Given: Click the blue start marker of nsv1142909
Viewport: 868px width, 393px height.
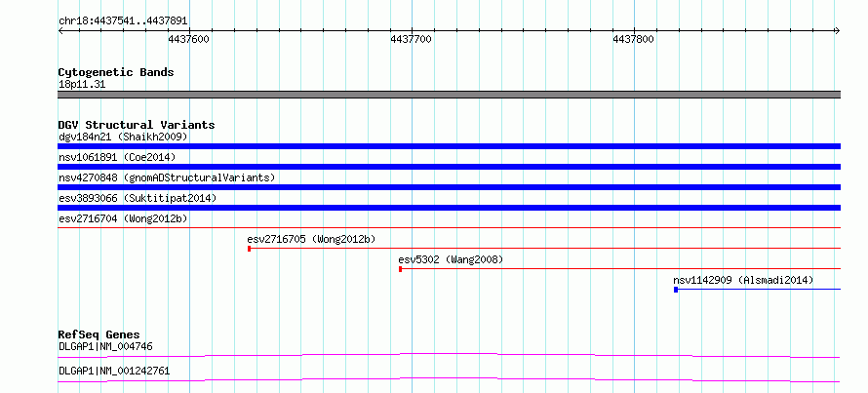Looking at the screenshot, I should [x=675, y=290].
